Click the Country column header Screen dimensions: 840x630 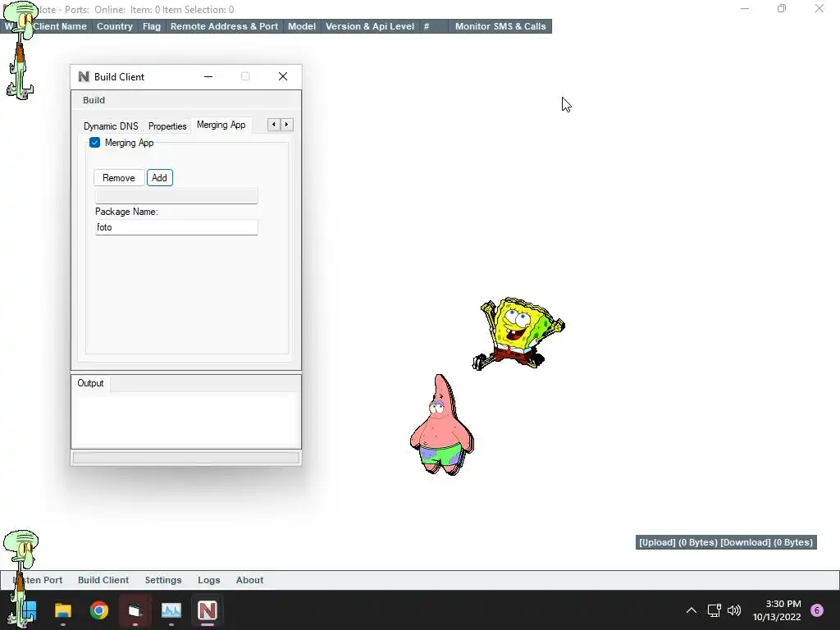(115, 26)
